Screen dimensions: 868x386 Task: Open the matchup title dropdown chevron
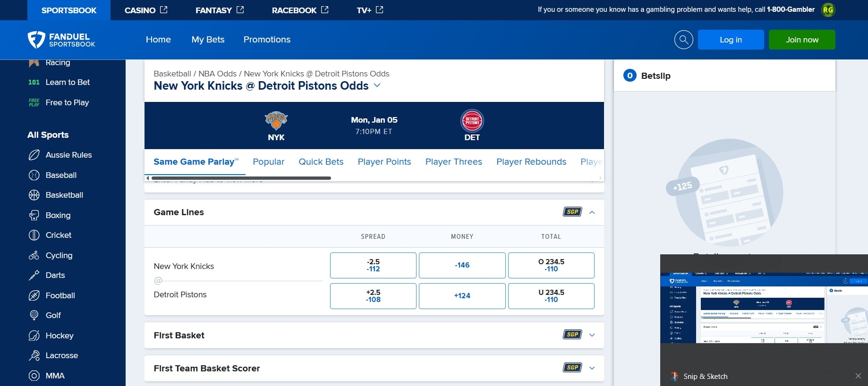pyautogui.click(x=377, y=85)
